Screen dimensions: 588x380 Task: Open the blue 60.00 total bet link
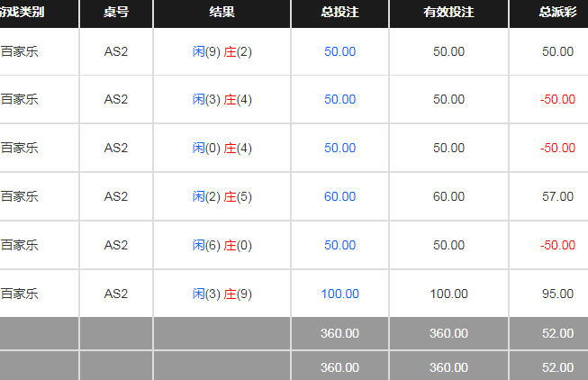tap(339, 196)
